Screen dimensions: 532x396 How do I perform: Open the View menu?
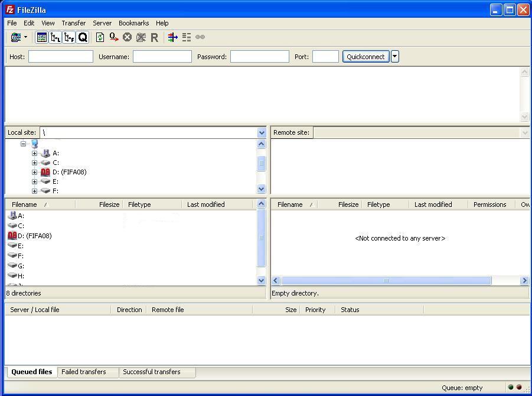pyautogui.click(x=48, y=23)
